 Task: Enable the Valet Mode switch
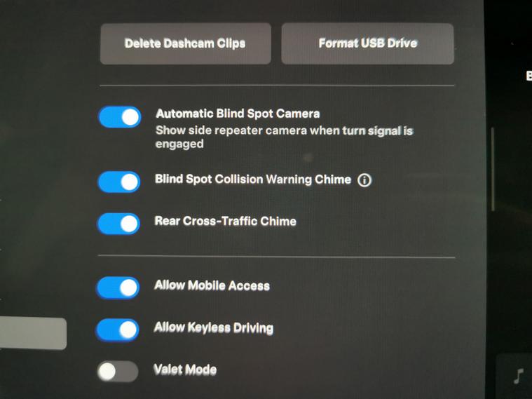[117, 371]
